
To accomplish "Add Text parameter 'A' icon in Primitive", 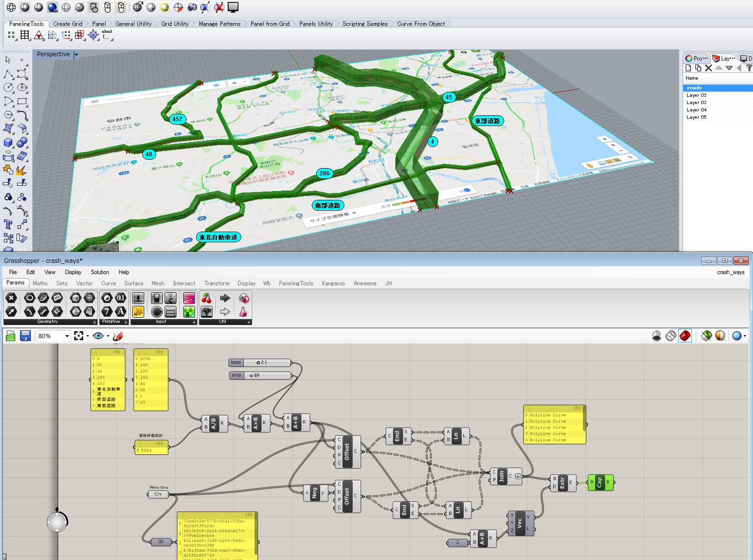I will click(x=121, y=311).
